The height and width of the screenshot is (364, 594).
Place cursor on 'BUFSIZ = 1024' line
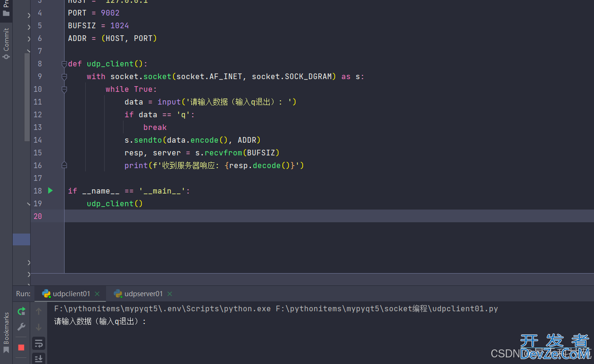click(x=99, y=25)
